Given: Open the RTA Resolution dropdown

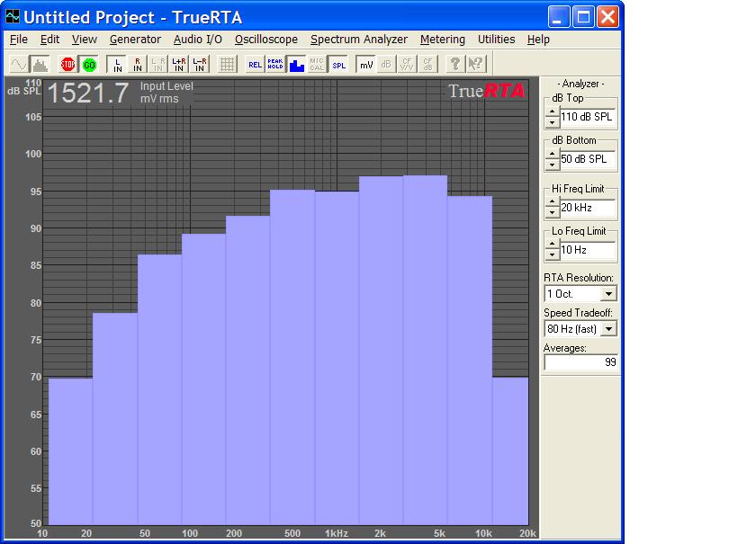Looking at the screenshot, I should [609, 294].
